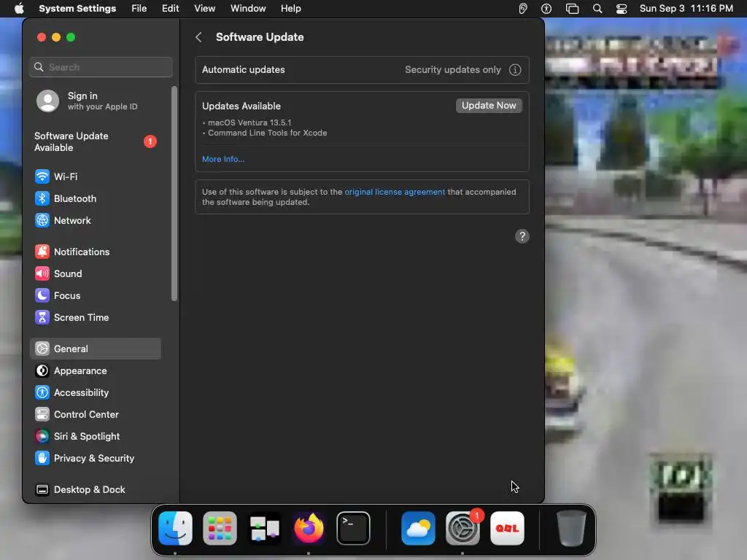The width and height of the screenshot is (747, 560).
Task: Open Notifications settings
Action: point(96,252)
